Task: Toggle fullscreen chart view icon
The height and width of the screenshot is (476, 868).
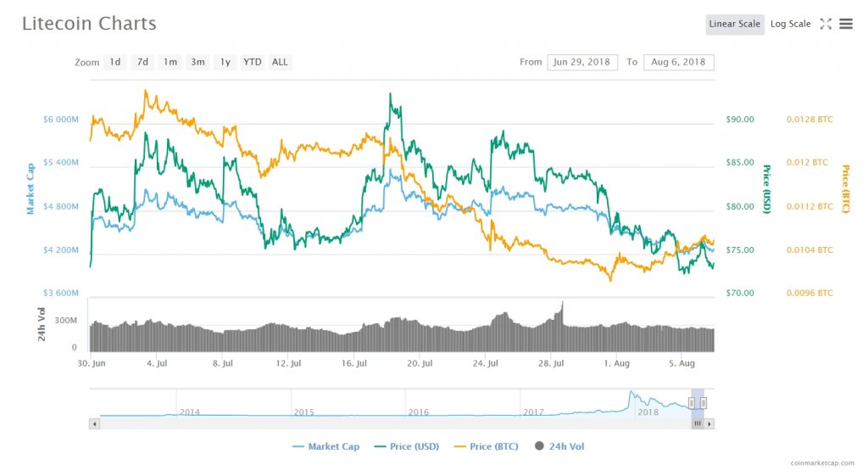Action: (826, 24)
